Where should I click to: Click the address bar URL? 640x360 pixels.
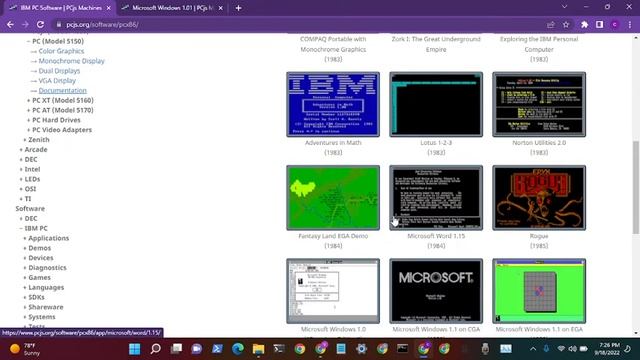tap(102, 24)
